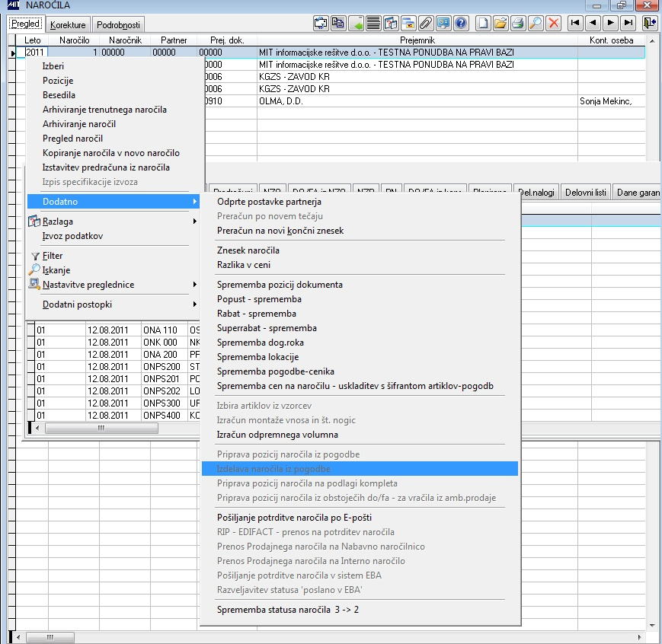662x644 pixels.
Task: Click the Leto column header
Action: [x=33, y=40]
